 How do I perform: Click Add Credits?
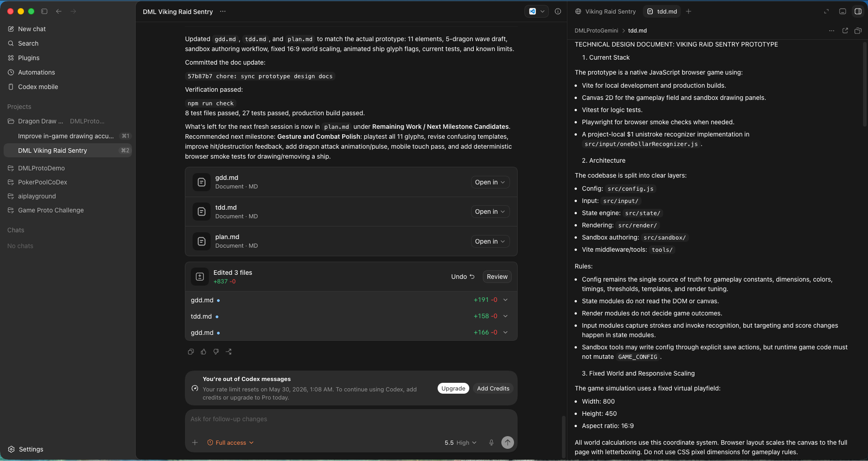click(x=493, y=388)
